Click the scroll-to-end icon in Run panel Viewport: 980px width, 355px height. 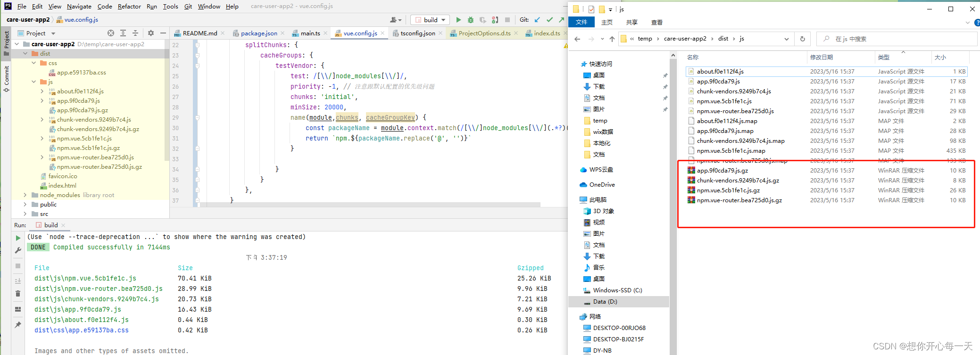click(x=18, y=281)
